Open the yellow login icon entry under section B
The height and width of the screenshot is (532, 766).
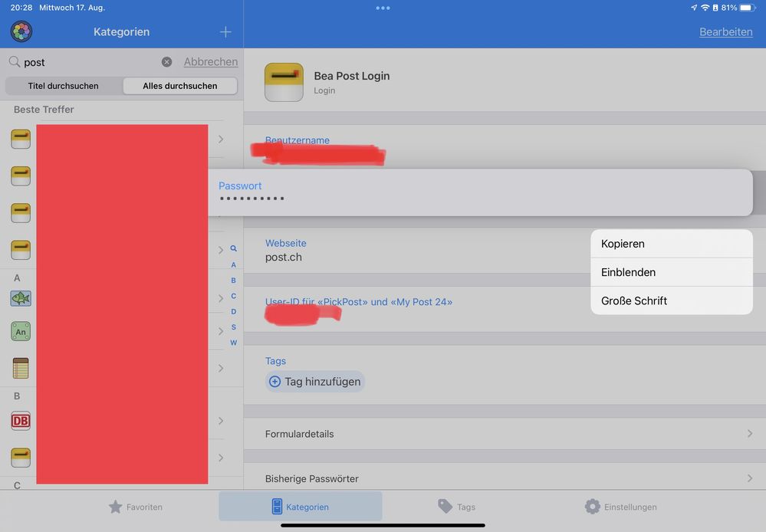coord(21,457)
